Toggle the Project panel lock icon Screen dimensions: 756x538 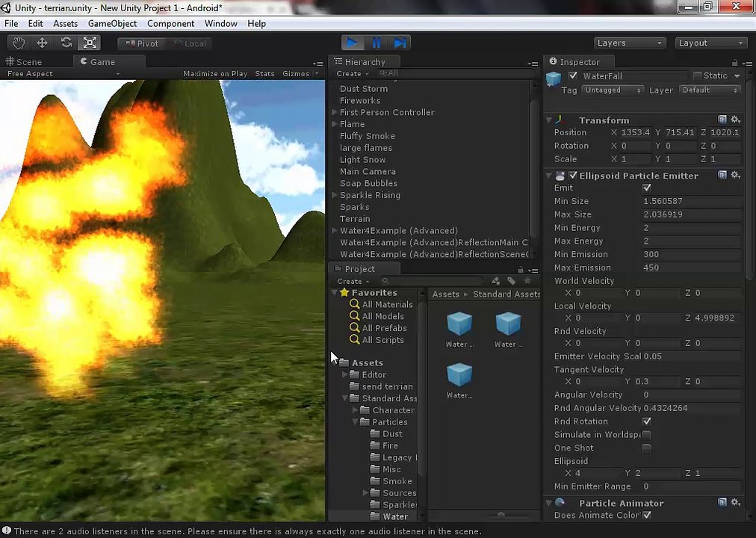pos(520,270)
